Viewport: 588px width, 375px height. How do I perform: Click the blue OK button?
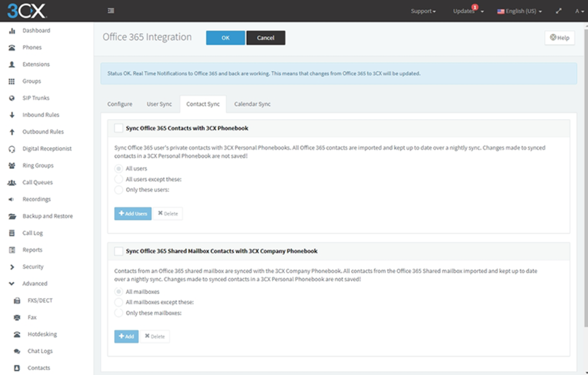(x=226, y=38)
